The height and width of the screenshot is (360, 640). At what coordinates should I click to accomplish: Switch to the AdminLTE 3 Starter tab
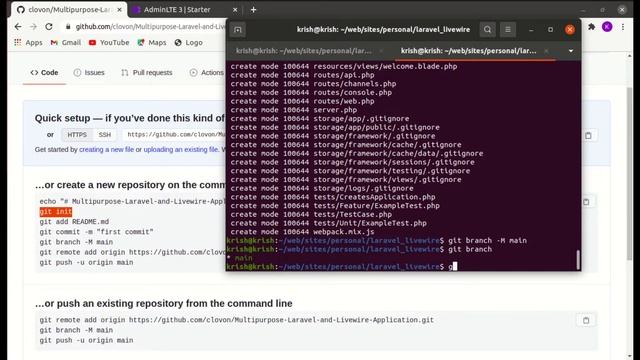(x=177, y=9)
